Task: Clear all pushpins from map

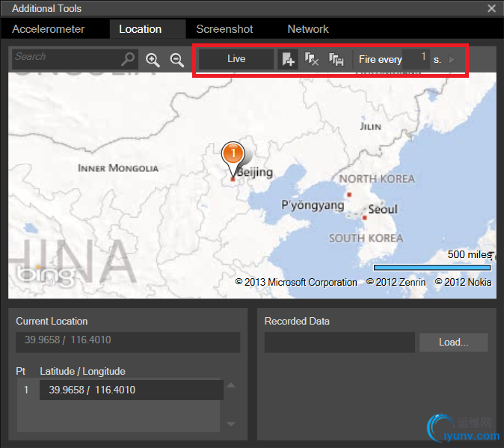Action: tap(312, 59)
